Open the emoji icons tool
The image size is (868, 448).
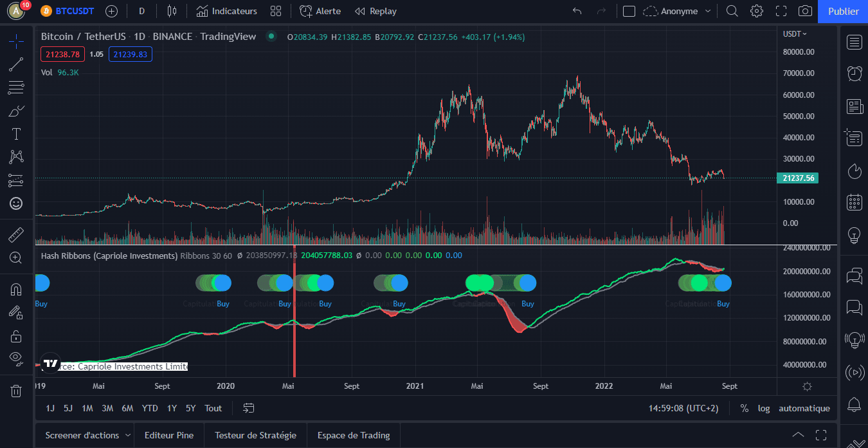pyautogui.click(x=16, y=203)
